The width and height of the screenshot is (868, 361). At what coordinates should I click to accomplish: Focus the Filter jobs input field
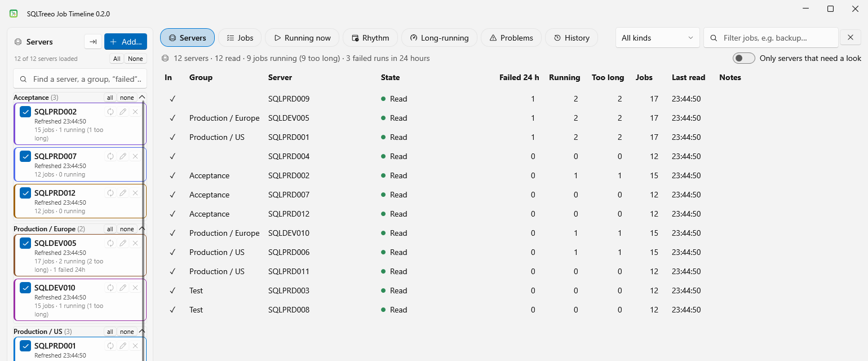pos(770,38)
